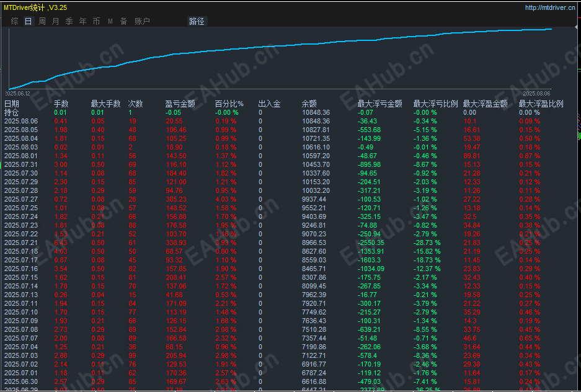581x392 pixels.
Task: Click the 4.03 % percentage value
Action: (226, 199)
